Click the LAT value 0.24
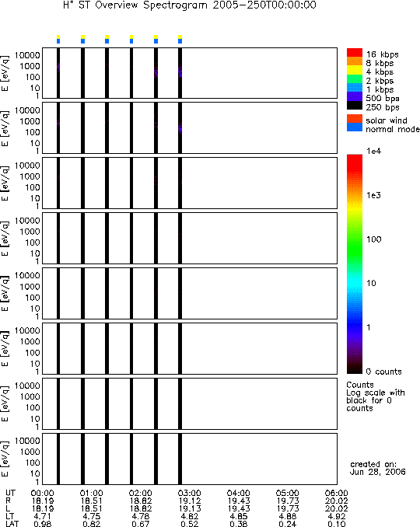This screenshot has height=527, width=420. tap(288, 524)
